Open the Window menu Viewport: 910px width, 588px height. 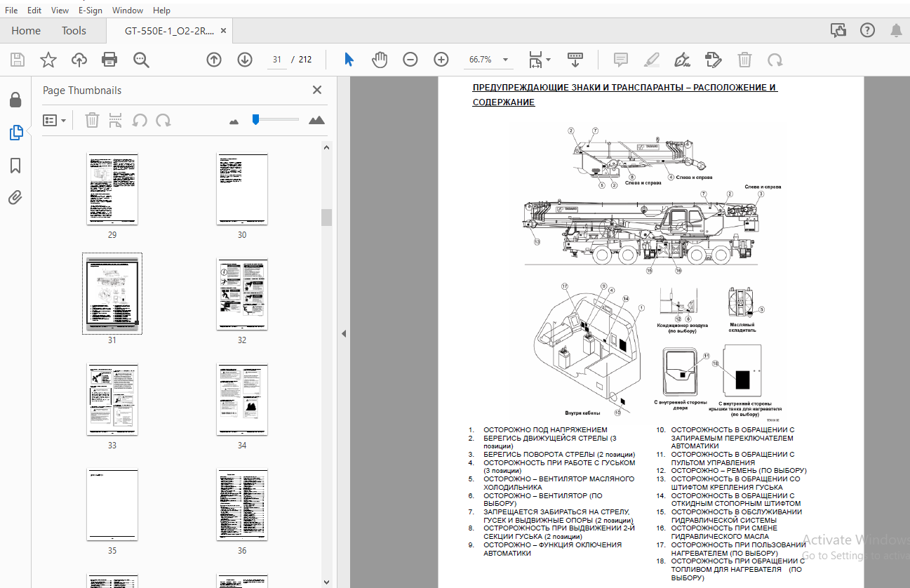click(128, 11)
